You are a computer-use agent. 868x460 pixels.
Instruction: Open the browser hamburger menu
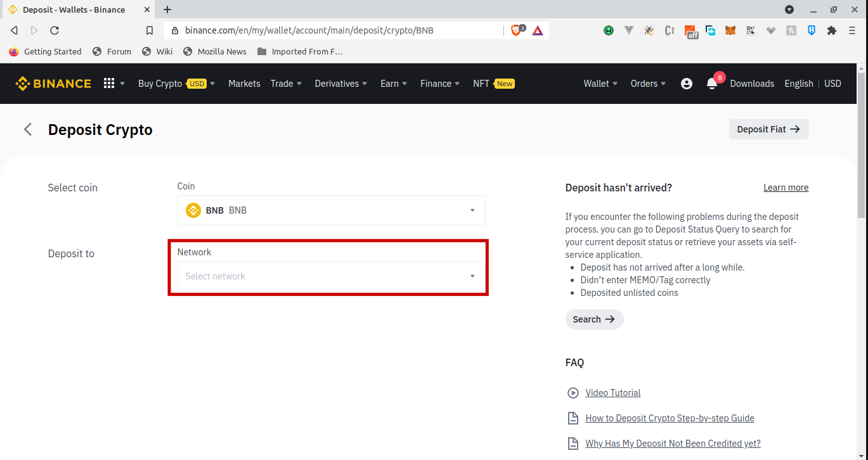pos(852,30)
